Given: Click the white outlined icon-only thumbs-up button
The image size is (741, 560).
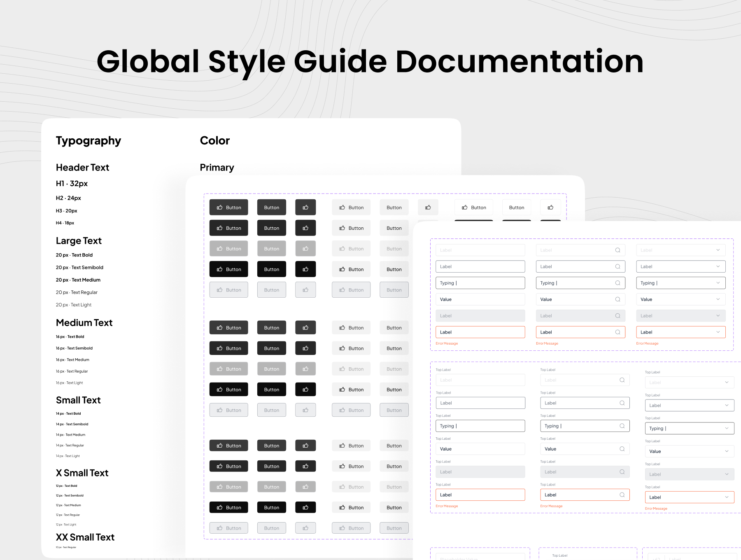Looking at the screenshot, I should tap(550, 208).
